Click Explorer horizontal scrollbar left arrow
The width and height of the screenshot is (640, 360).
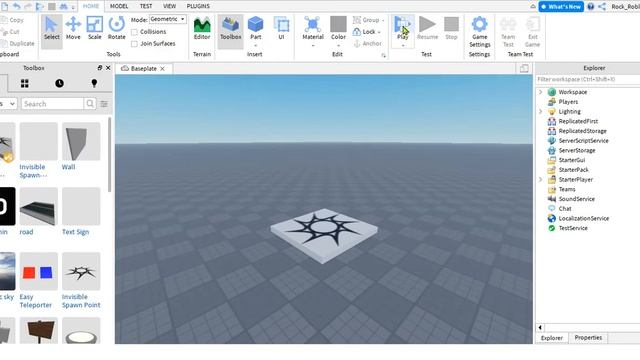(540, 327)
